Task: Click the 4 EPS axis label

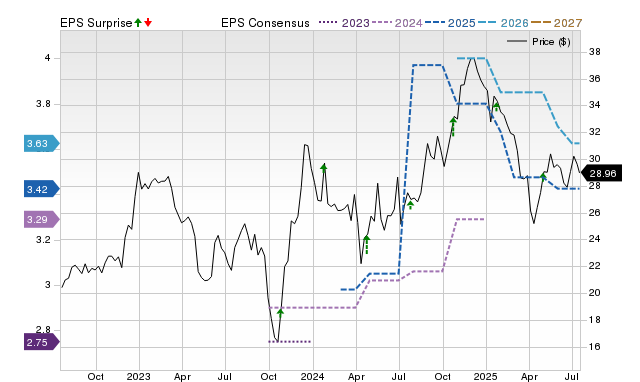Action: [x=47, y=58]
